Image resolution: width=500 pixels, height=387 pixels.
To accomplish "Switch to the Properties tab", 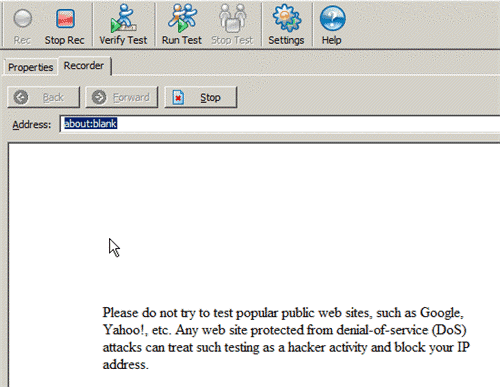I will [x=30, y=67].
